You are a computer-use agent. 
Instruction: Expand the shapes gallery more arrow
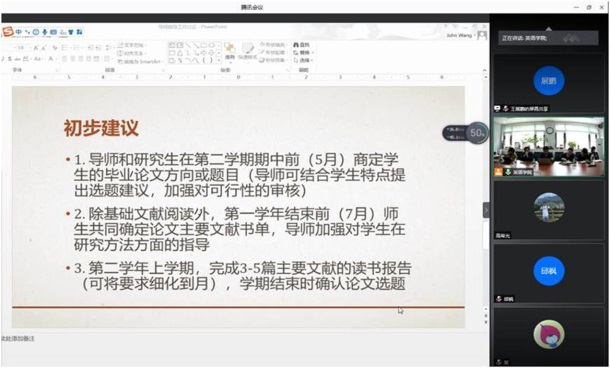click(x=219, y=60)
